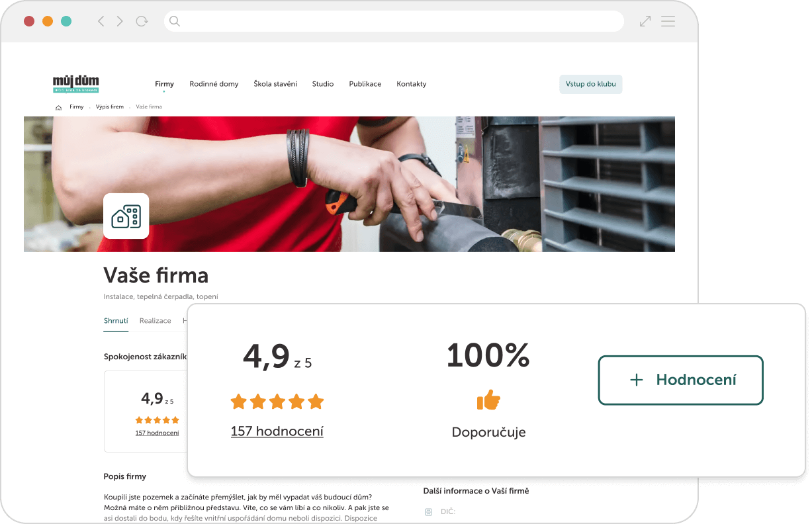The height and width of the screenshot is (524, 812).
Task: Open the Rodinné domy menu item
Action: click(214, 84)
